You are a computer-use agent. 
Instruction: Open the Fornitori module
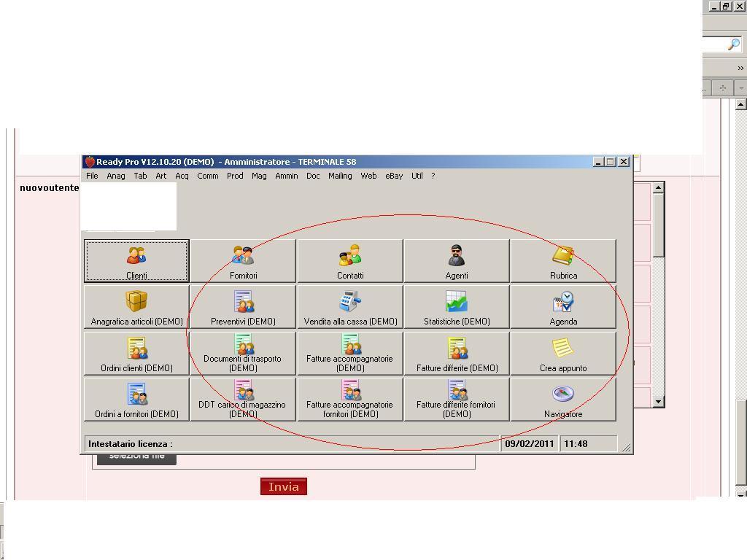point(243,261)
